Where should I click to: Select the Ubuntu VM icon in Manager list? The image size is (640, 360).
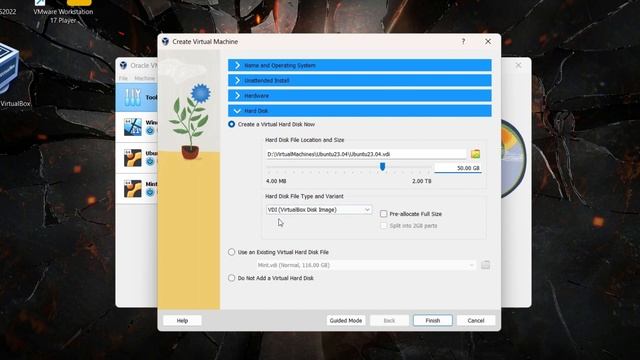point(133,158)
